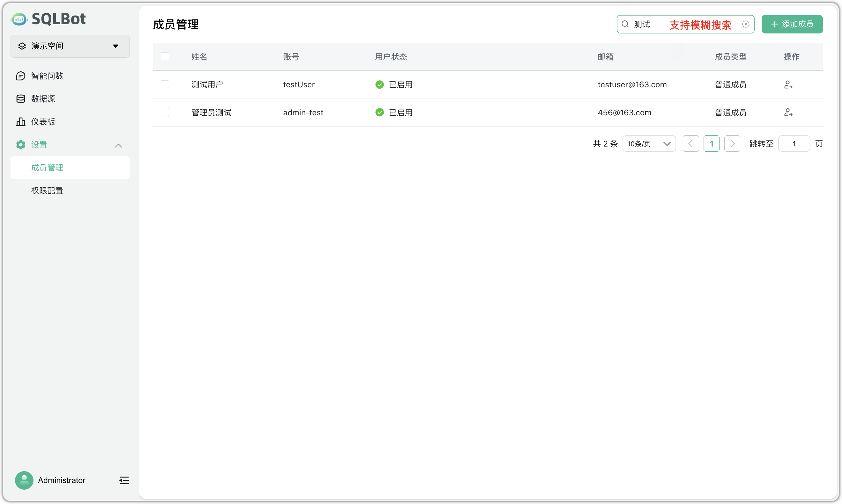Collapse the 设置 section chevron

pyautogui.click(x=118, y=145)
